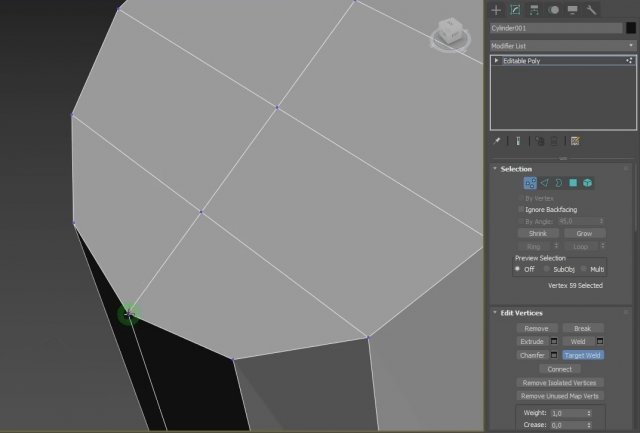Click Configure Modifier Sets icon

(x=576, y=141)
